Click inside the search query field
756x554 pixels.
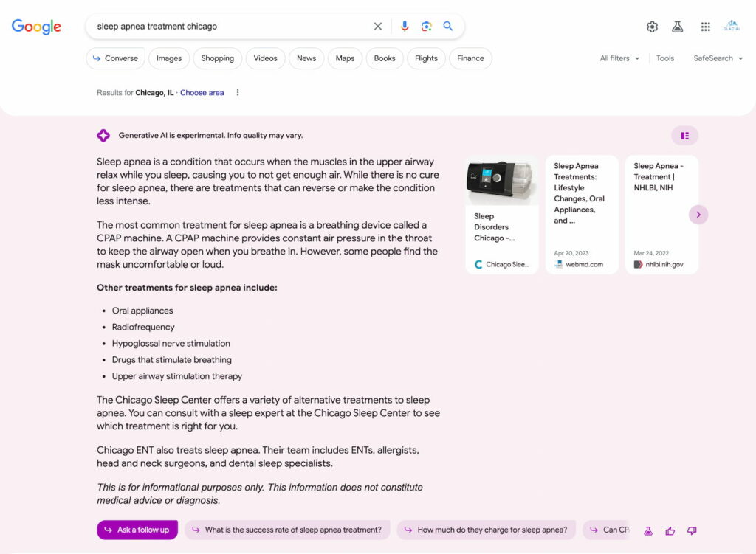pyautogui.click(x=231, y=27)
